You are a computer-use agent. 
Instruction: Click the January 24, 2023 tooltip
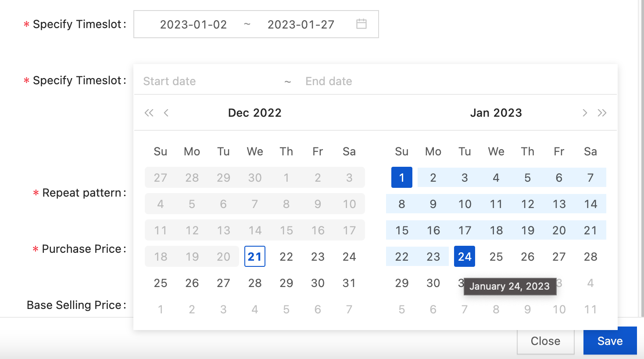tap(510, 286)
